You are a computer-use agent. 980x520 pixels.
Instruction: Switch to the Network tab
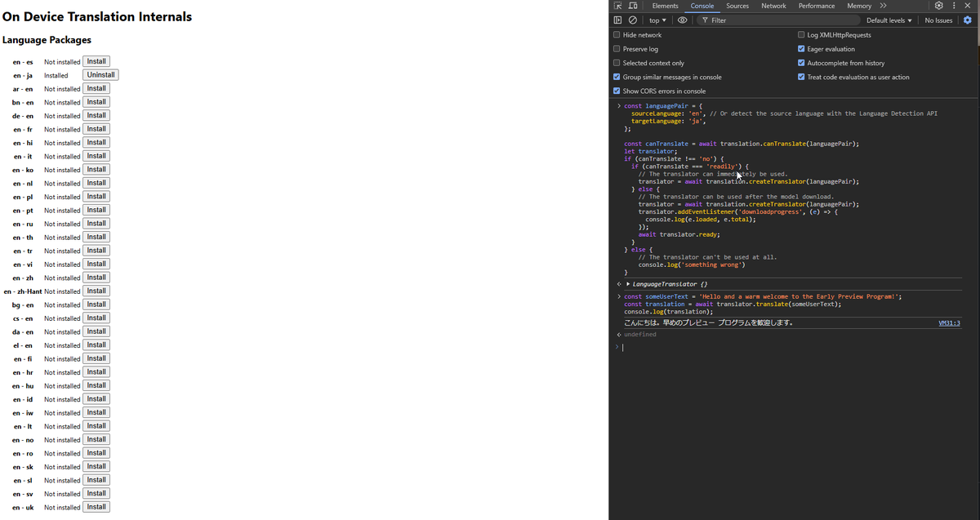[x=773, y=5]
